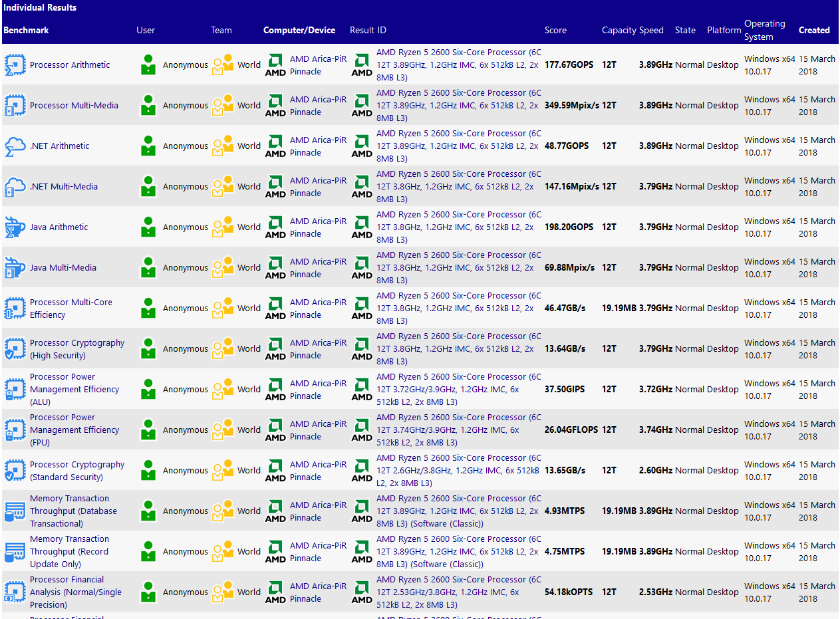Viewport: 840px width, 619px height.
Task: Open the .NET Multi-Media benchmark link
Action: click(x=64, y=187)
